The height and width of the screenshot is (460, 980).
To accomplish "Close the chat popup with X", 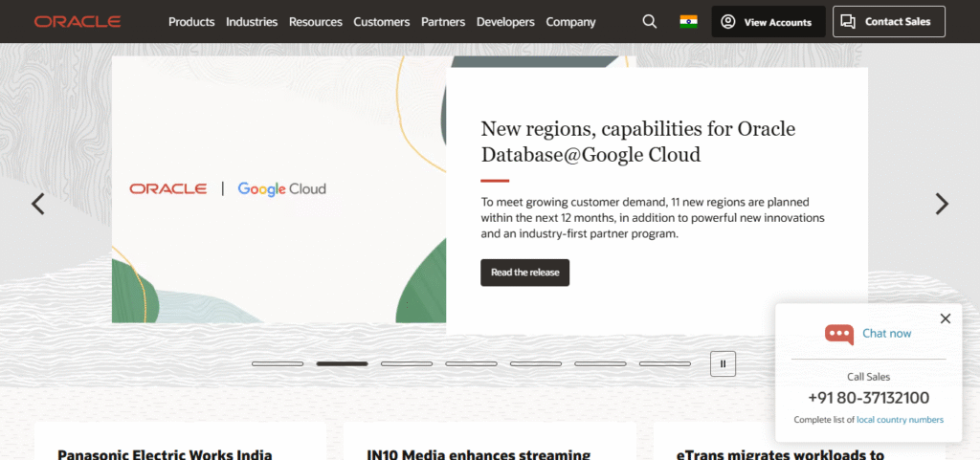I will pyautogui.click(x=946, y=319).
